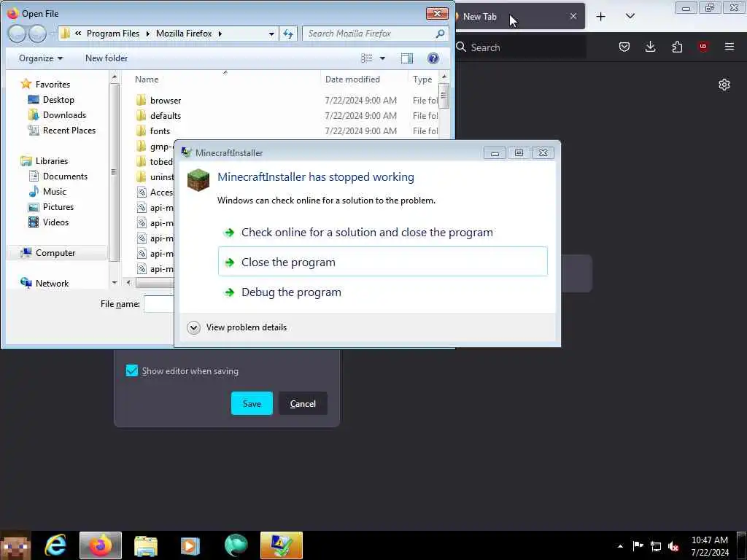Open new tab settings gear icon
This screenshot has height=560, width=747.
click(724, 85)
